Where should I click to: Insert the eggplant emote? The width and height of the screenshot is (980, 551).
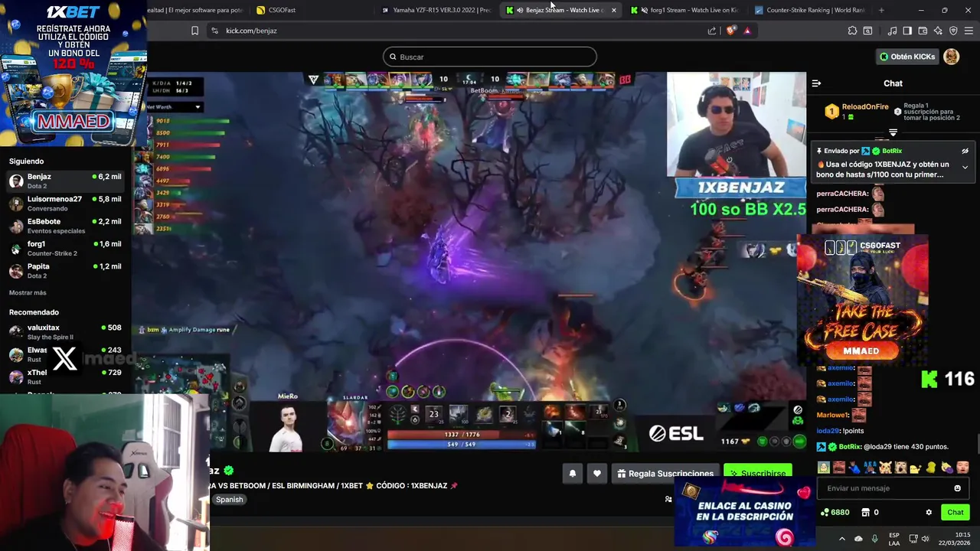tap(947, 468)
